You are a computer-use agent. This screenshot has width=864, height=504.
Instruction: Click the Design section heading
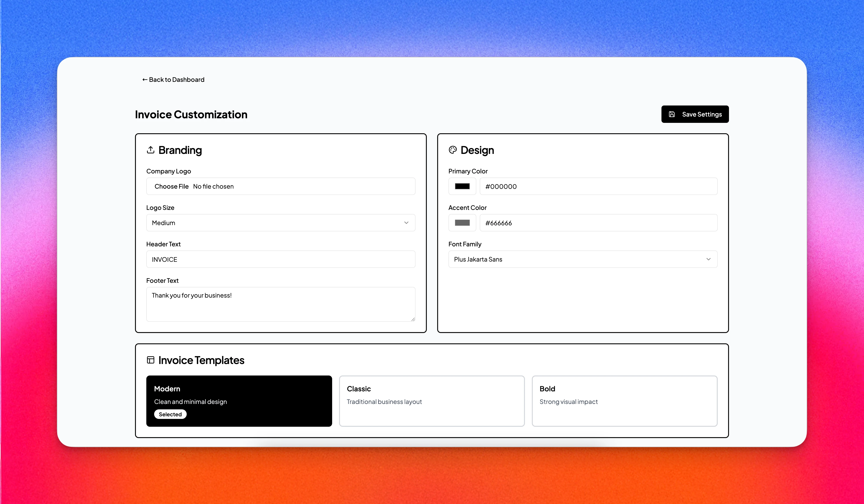477,150
